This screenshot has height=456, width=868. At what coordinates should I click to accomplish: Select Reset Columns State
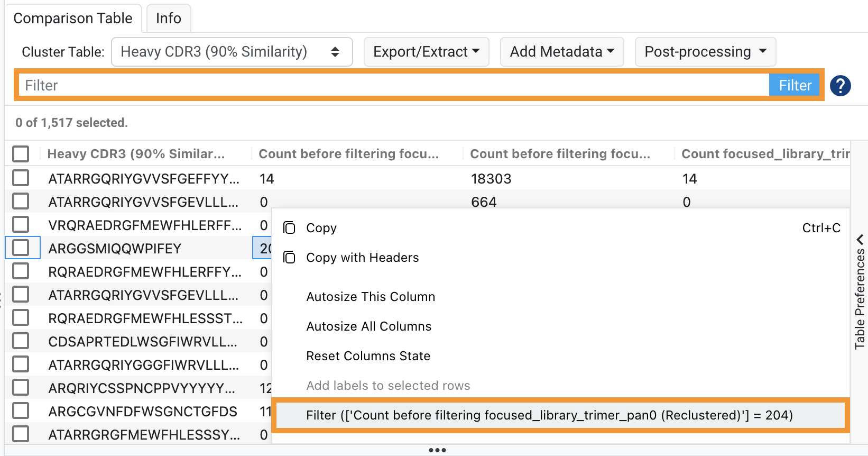point(561,356)
